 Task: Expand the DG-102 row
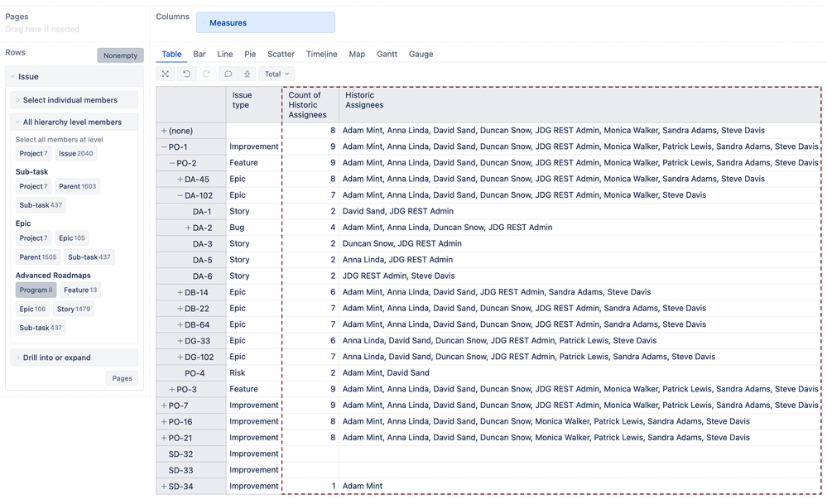pyautogui.click(x=180, y=357)
